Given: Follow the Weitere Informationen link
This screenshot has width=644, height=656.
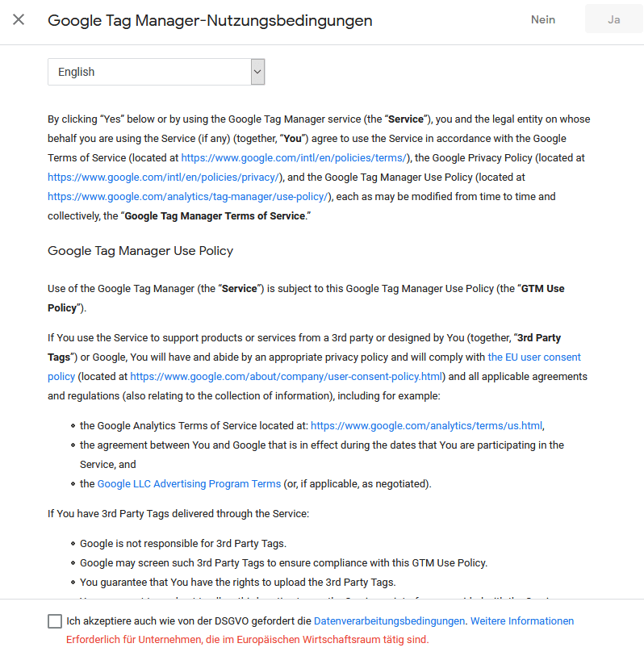Looking at the screenshot, I should click(x=522, y=621).
